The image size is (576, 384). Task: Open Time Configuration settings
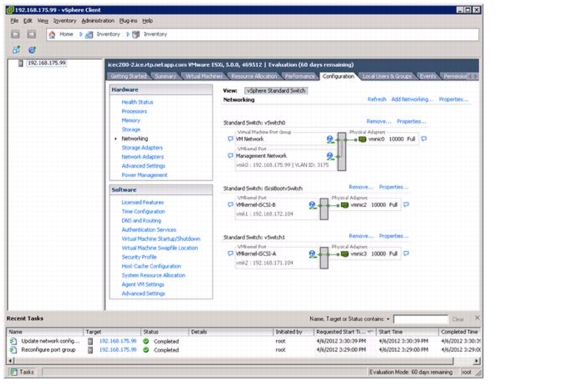143,212
